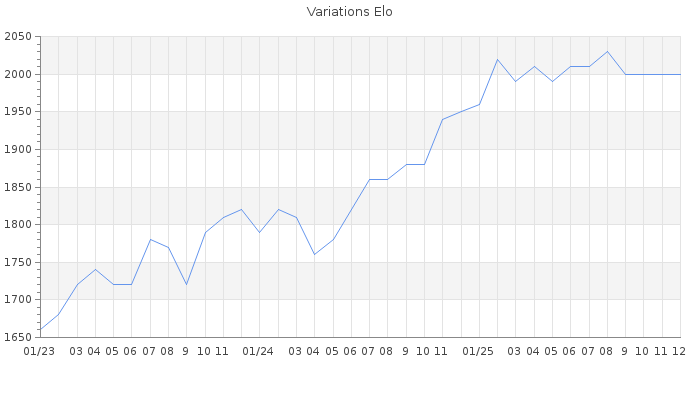Pick the 1800 y-axis value

click(18, 225)
